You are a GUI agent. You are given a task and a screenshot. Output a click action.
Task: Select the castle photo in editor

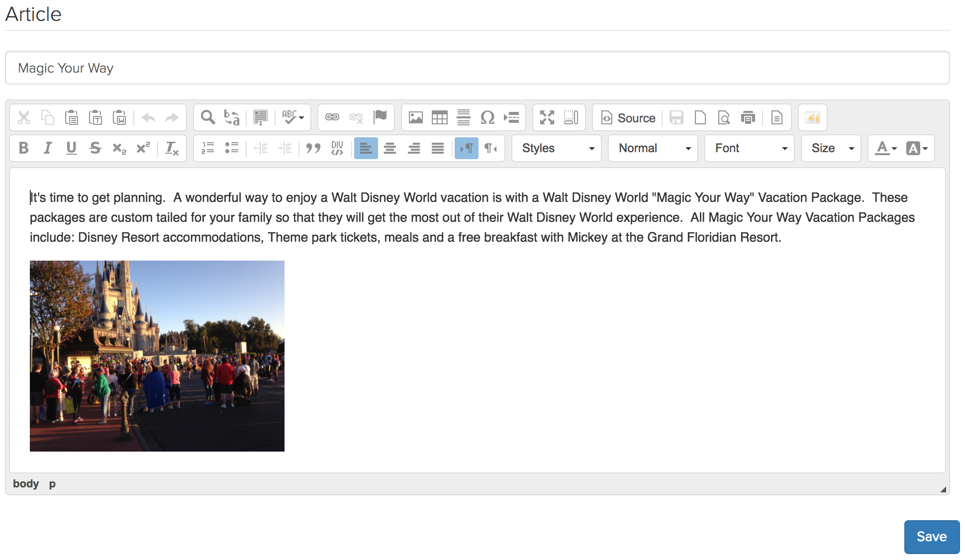(157, 356)
